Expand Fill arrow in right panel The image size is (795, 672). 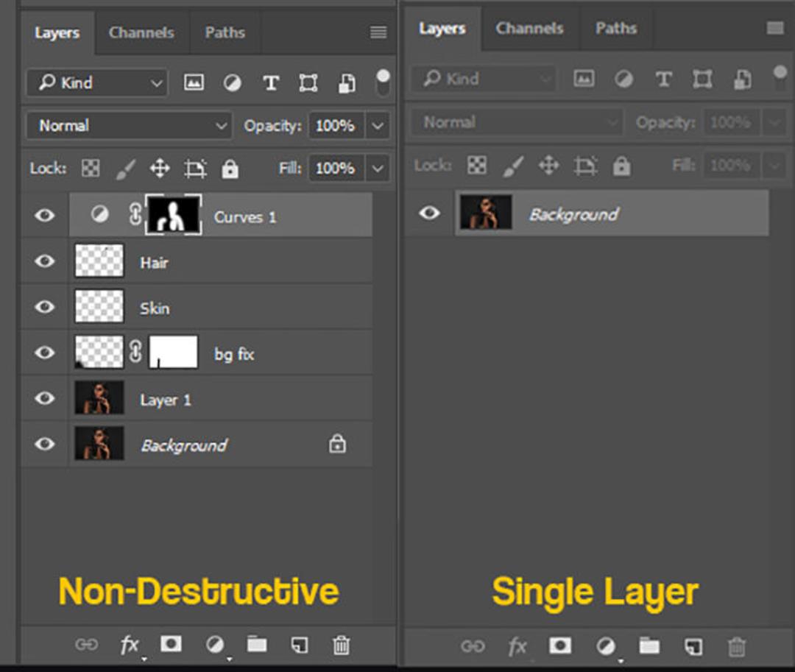click(x=774, y=165)
